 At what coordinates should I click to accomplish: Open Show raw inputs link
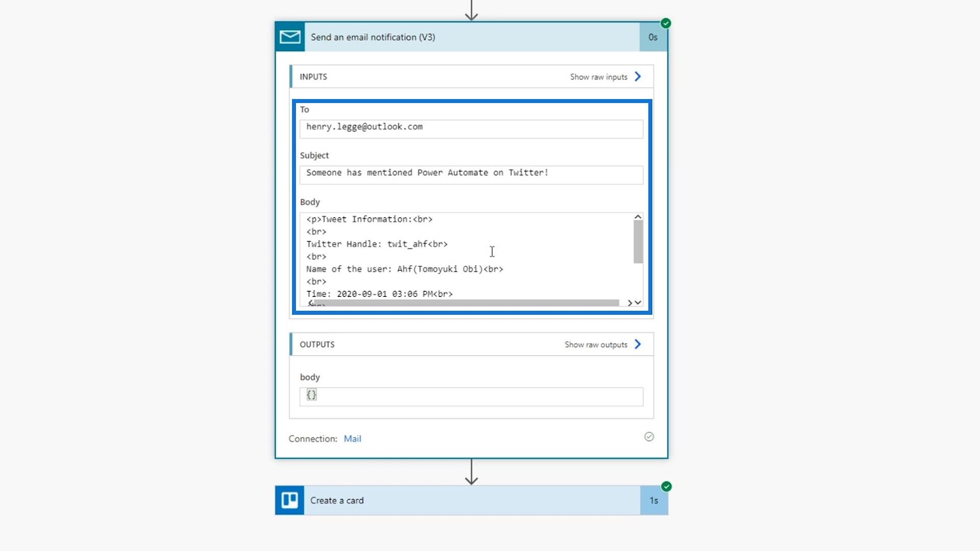coord(598,77)
